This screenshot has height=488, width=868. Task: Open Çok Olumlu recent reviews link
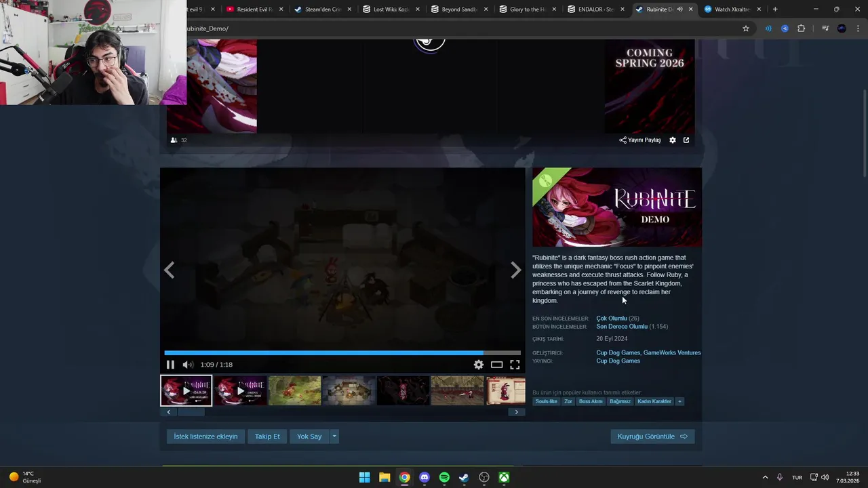click(612, 319)
